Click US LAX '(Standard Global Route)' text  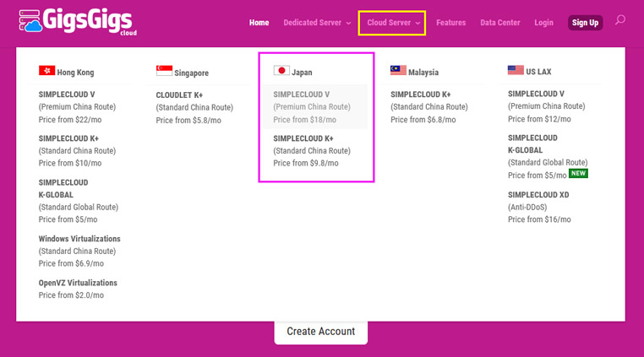pos(548,163)
